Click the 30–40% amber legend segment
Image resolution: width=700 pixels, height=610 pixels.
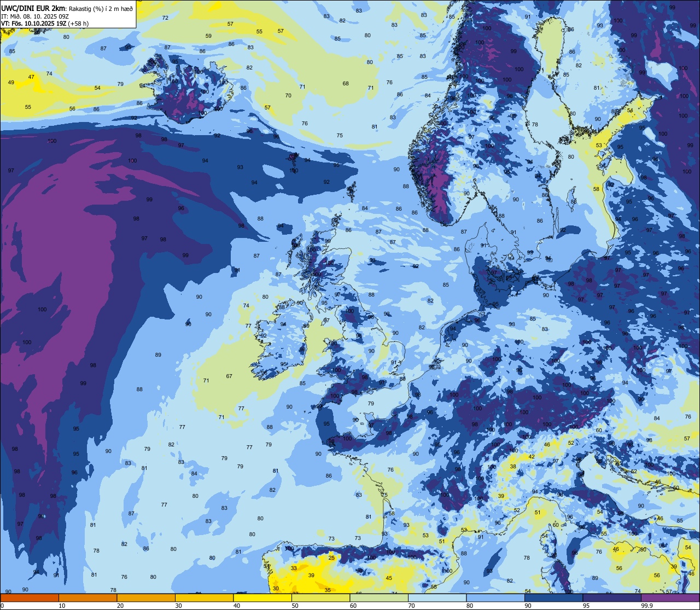(204, 598)
